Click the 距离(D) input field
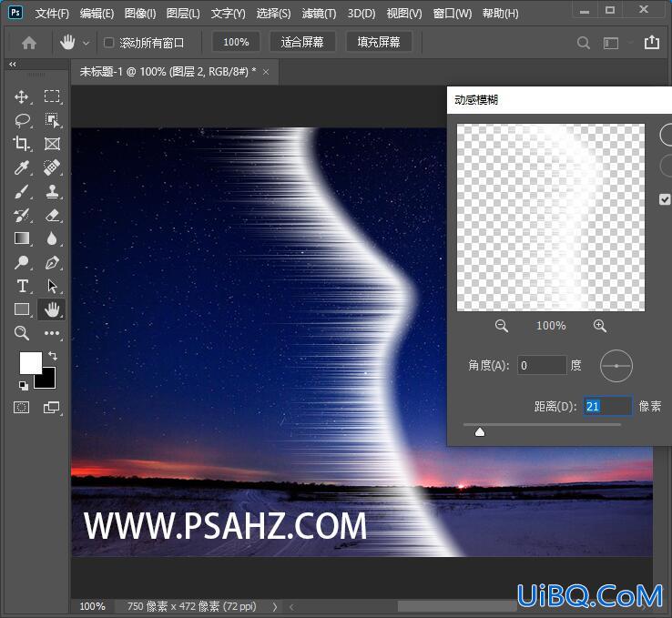Viewport: 672px width, 618px height. click(x=607, y=406)
